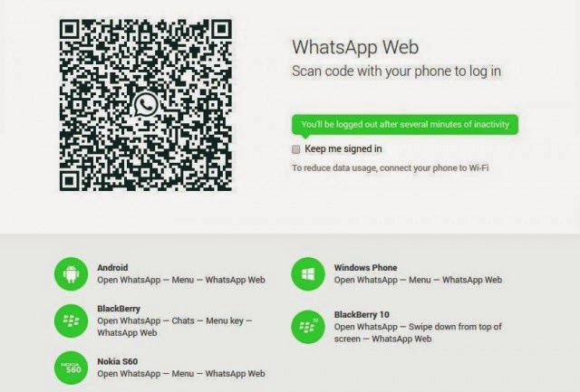Click 'Chats — Menu key' BlackBerry instruction

click(x=208, y=320)
